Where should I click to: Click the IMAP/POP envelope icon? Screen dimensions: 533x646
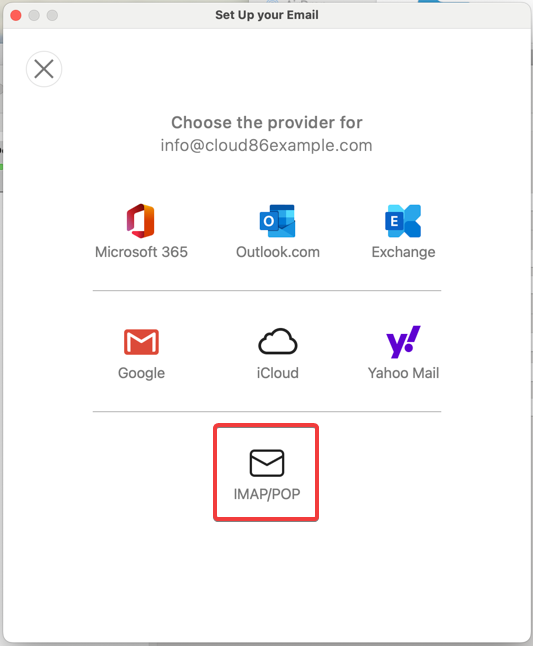point(267,463)
